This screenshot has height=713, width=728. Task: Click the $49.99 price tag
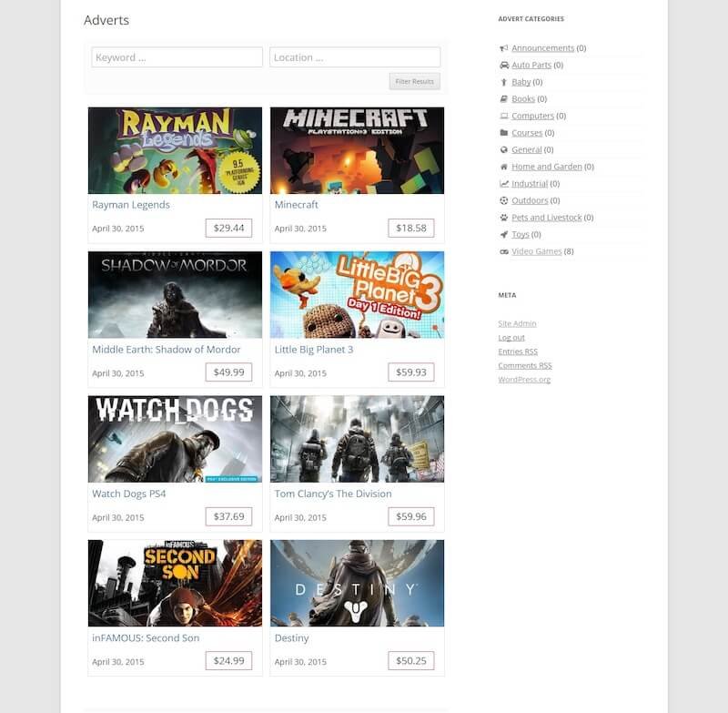[229, 372]
